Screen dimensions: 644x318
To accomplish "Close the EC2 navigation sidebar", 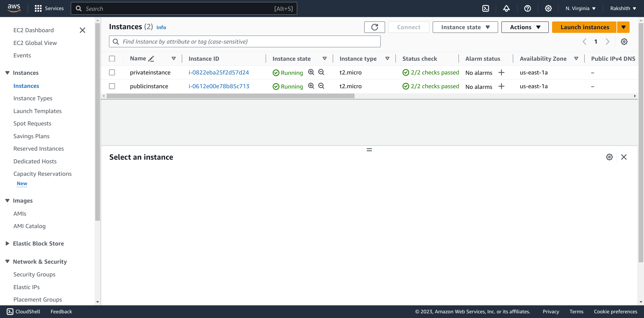I will pos(83,30).
